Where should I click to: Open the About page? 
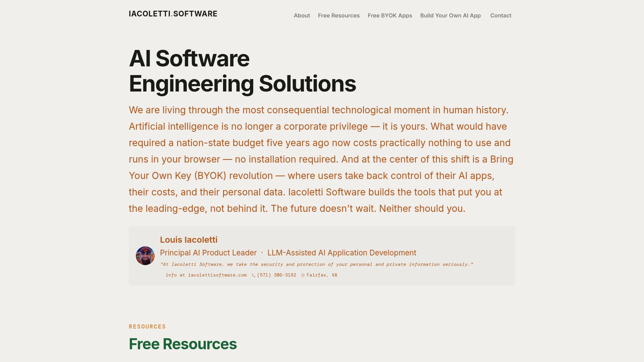coord(302,15)
